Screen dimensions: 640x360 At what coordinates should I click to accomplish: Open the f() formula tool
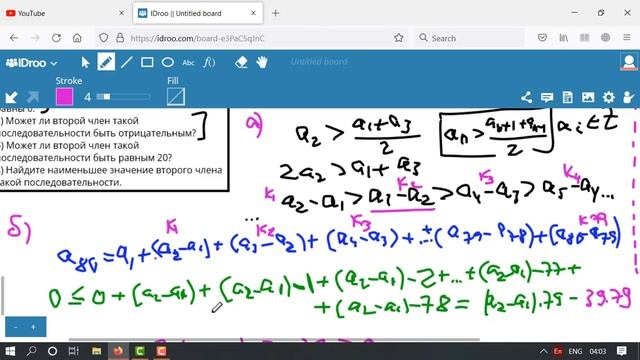click(x=209, y=62)
